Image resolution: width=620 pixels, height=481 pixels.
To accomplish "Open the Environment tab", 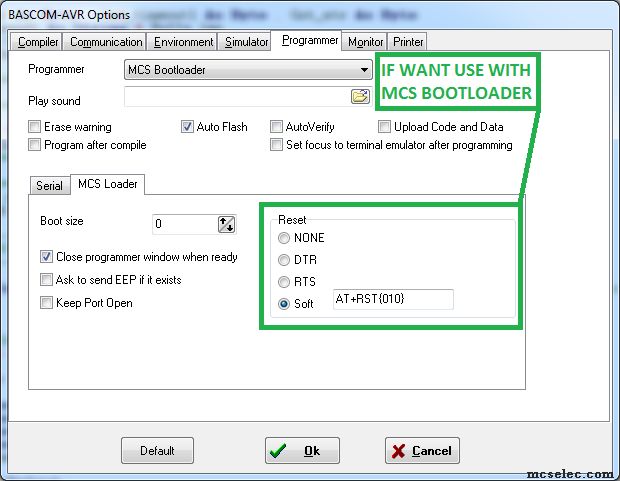I will click(183, 42).
